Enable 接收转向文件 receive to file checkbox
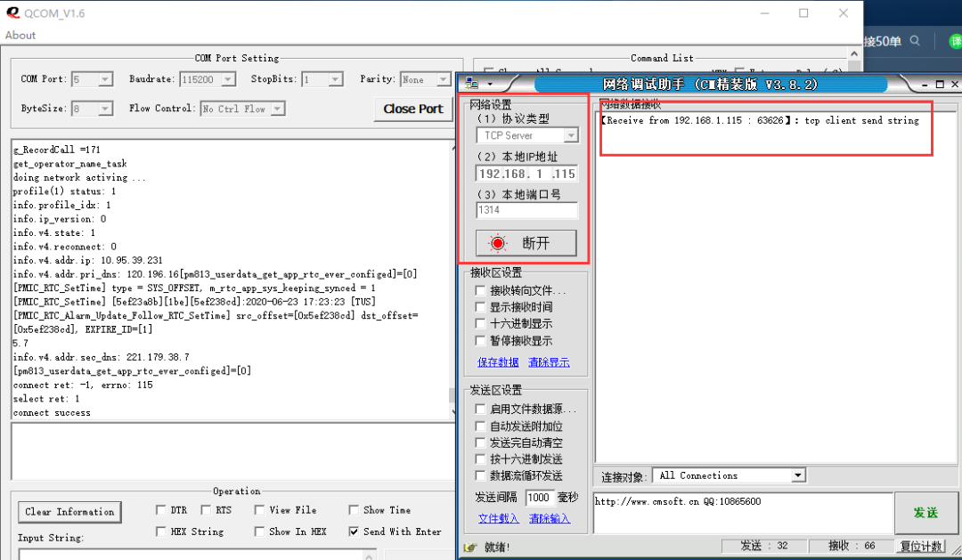Viewport: 962px width, 560px height. (480, 291)
